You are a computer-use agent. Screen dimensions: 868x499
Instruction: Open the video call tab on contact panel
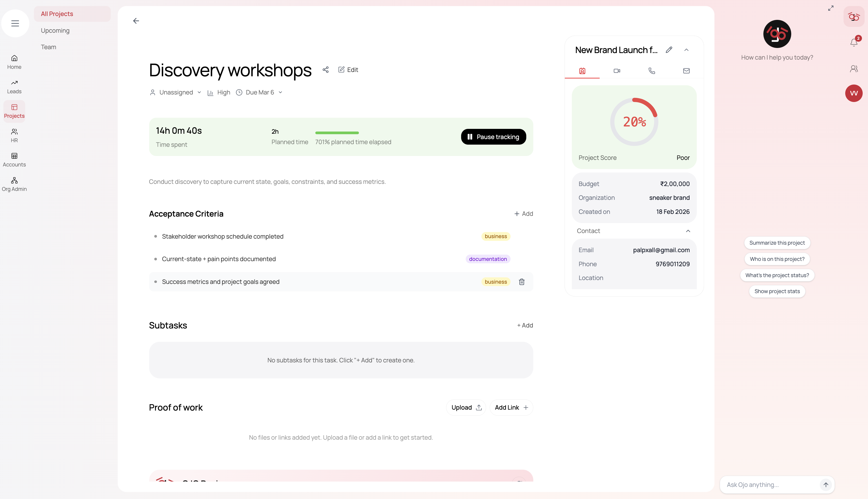pos(617,71)
